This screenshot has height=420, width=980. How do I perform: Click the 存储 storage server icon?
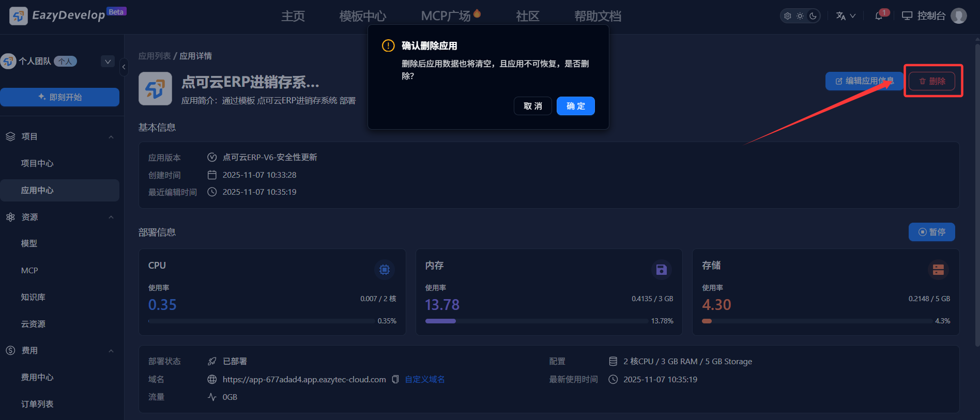939,270
